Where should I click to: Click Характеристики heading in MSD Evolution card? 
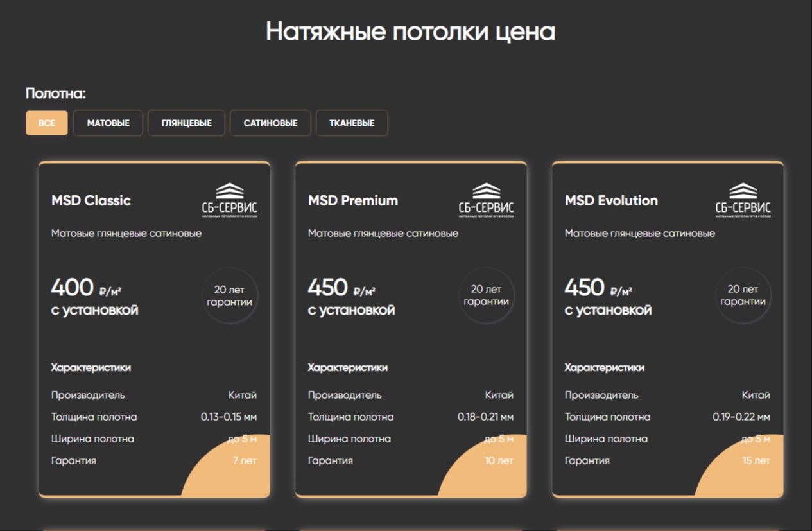click(605, 367)
